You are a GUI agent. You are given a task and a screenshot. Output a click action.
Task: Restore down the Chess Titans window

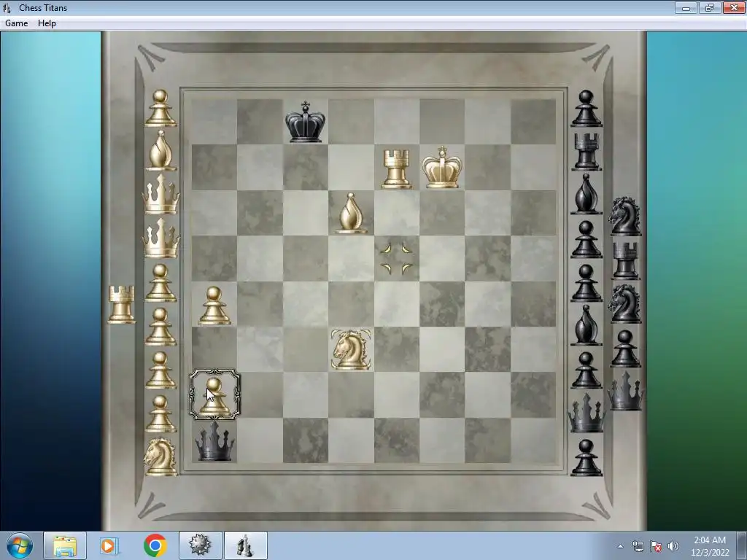pyautogui.click(x=710, y=7)
